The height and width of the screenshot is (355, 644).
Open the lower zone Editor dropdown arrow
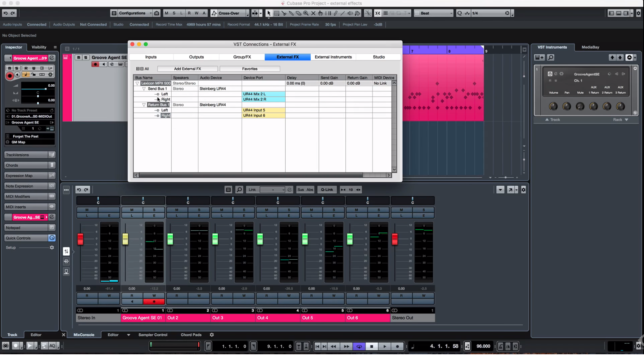128,335
